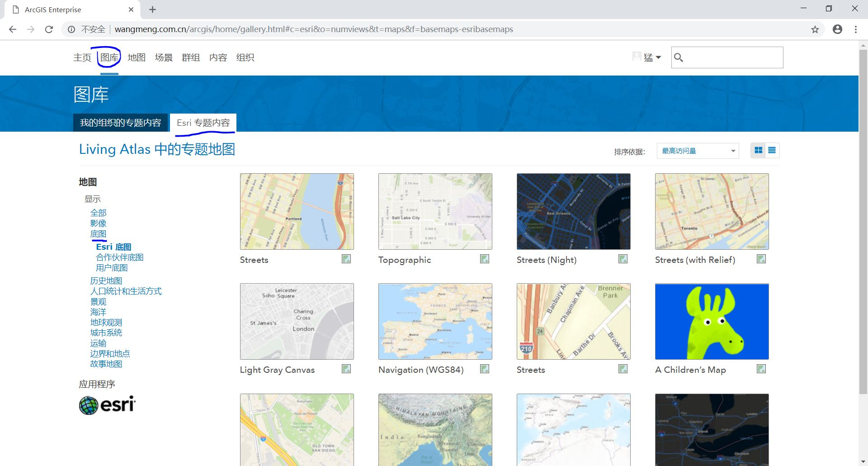Open the Chrome profile avatar
This screenshot has width=868, height=466.
click(837, 29)
